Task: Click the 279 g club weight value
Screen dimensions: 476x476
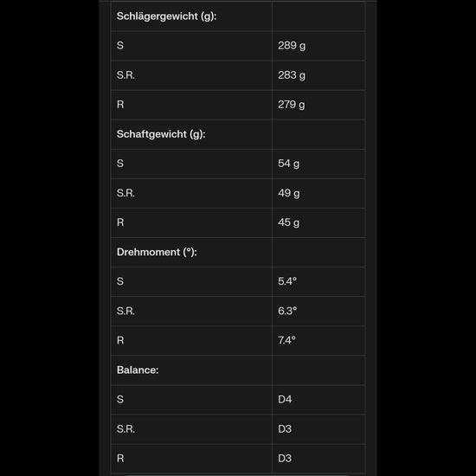Action: pos(291,105)
